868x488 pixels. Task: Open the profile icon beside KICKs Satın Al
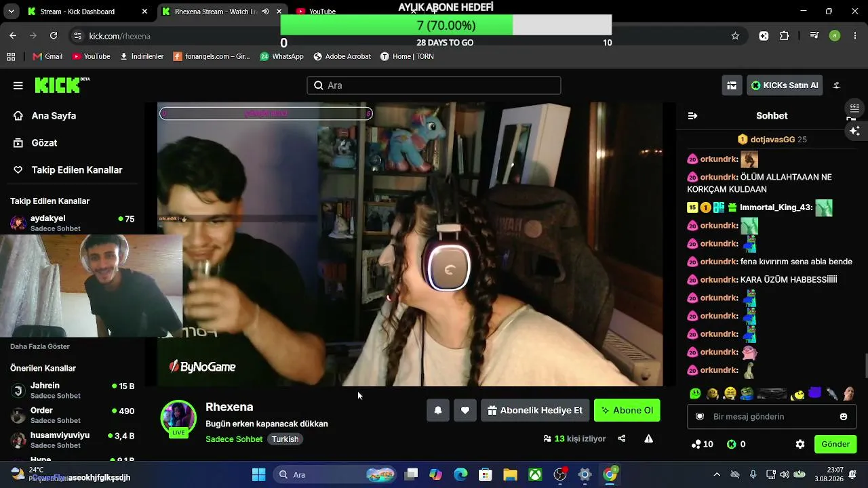[837, 85]
